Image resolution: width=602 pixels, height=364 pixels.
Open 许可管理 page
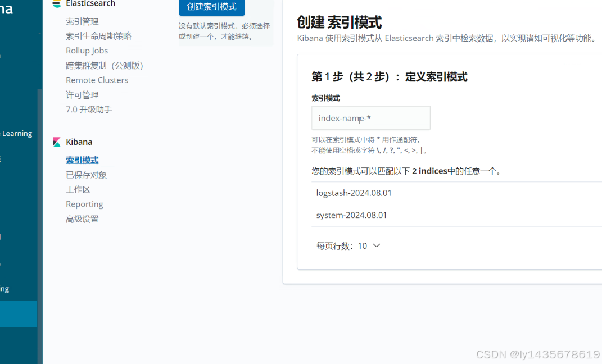pyautogui.click(x=82, y=95)
